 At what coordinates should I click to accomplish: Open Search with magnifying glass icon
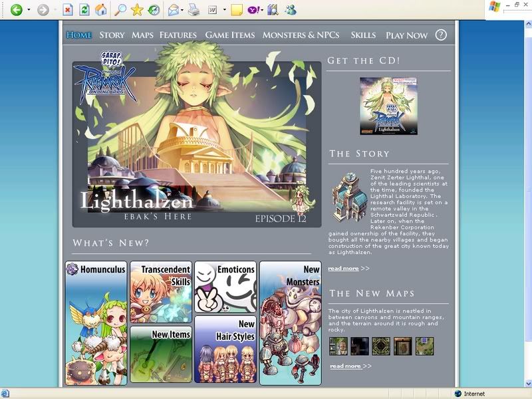[120, 10]
